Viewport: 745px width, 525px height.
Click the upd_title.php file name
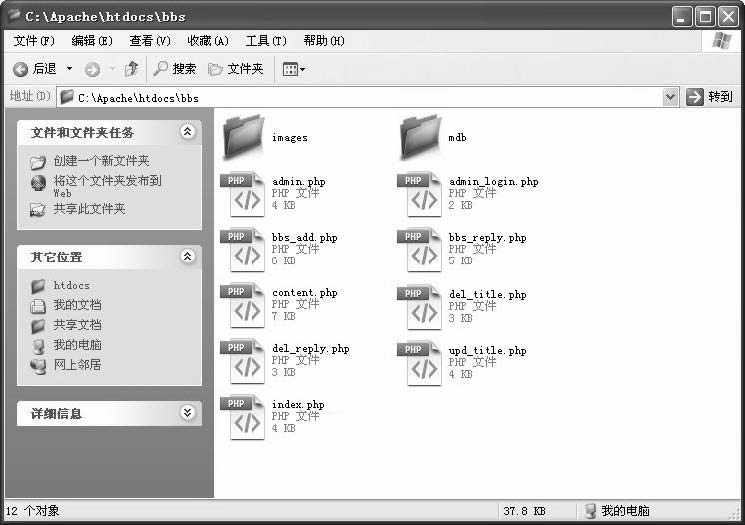click(x=487, y=351)
